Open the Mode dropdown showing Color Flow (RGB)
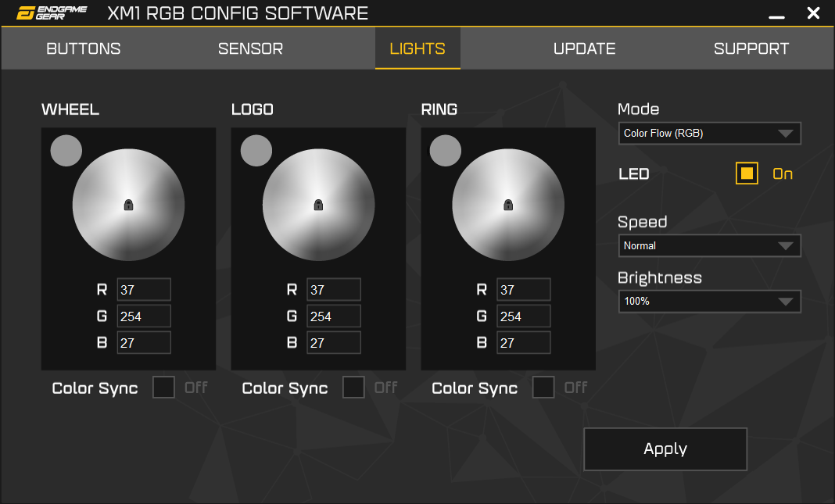The image size is (835, 504). [x=709, y=133]
